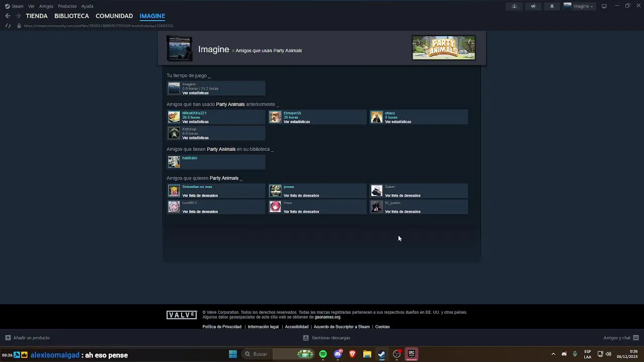Open Sebastian no mas avatar
This screenshot has width=644, height=362.
[x=174, y=191]
